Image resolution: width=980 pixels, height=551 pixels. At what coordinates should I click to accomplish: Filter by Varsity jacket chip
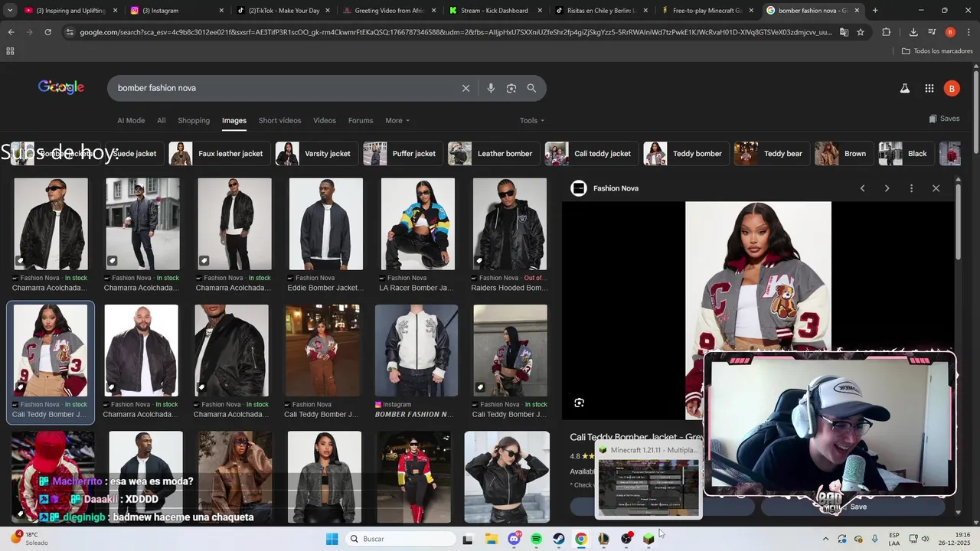tap(318, 154)
